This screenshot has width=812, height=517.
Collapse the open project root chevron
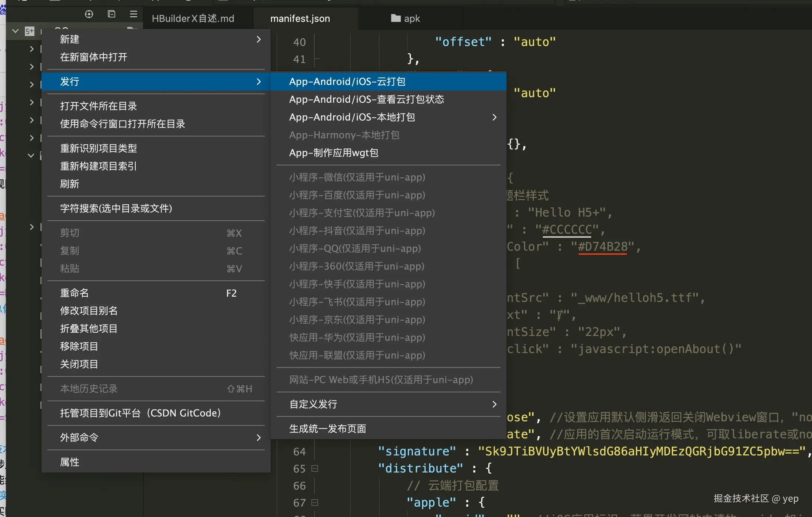tap(15, 31)
